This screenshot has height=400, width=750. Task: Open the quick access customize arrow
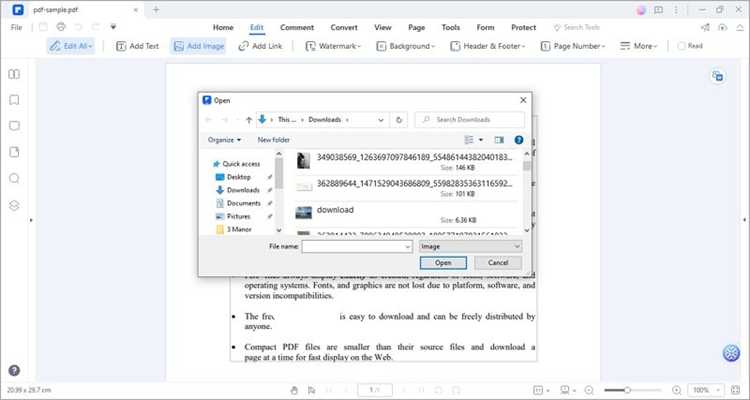(113, 27)
